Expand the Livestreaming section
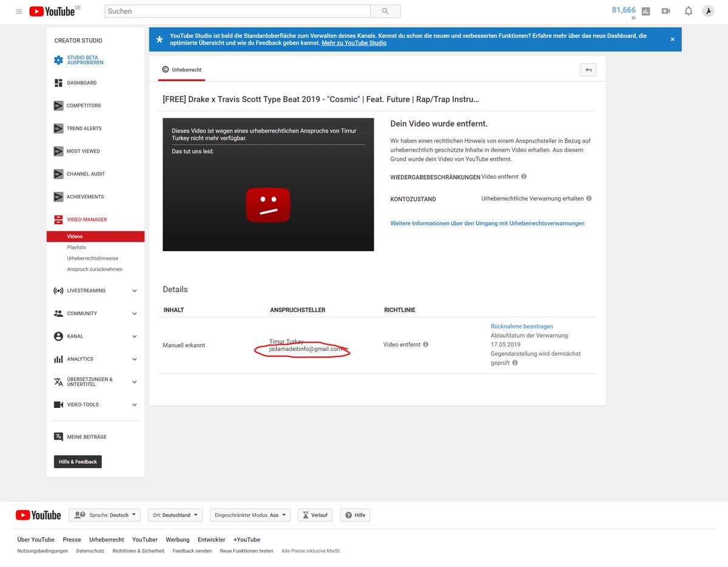 tap(135, 291)
